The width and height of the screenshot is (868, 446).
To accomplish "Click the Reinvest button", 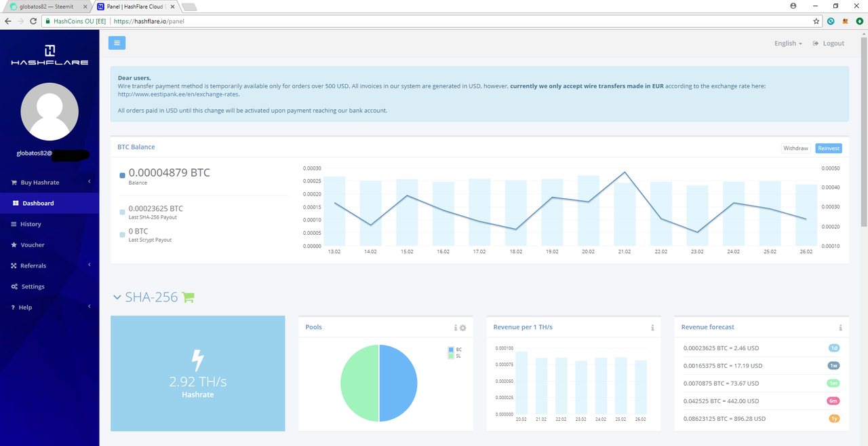I will (x=829, y=148).
